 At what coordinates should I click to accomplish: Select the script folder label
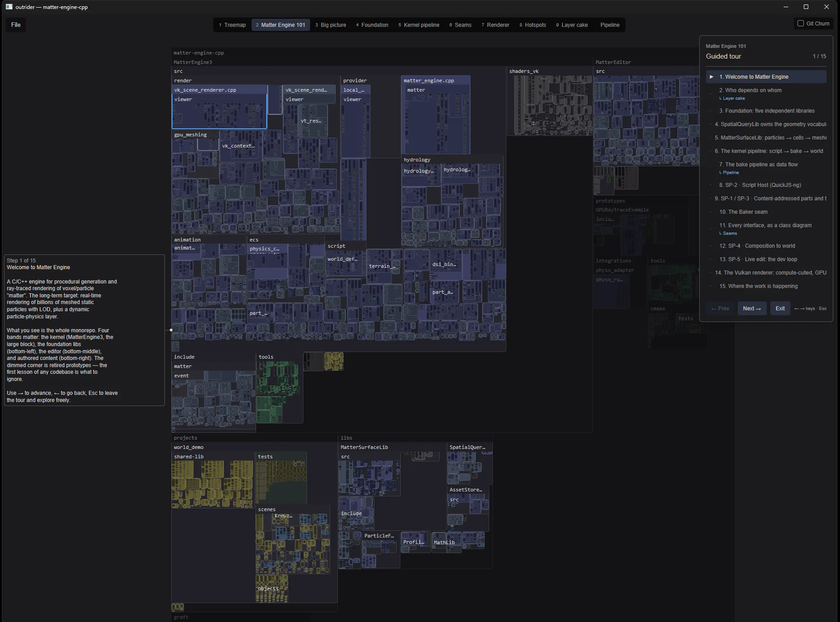pos(336,246)
